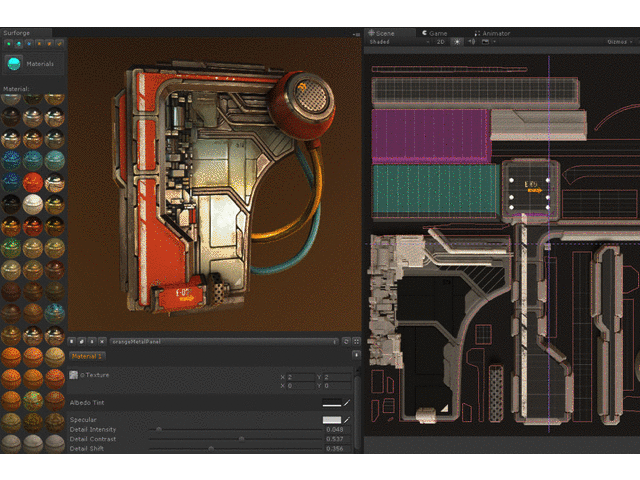Image resolution: width=640 pixels, height=480 pixels.
Task: Click second icon left of orangeMetalPanel field
Action: 82,341
